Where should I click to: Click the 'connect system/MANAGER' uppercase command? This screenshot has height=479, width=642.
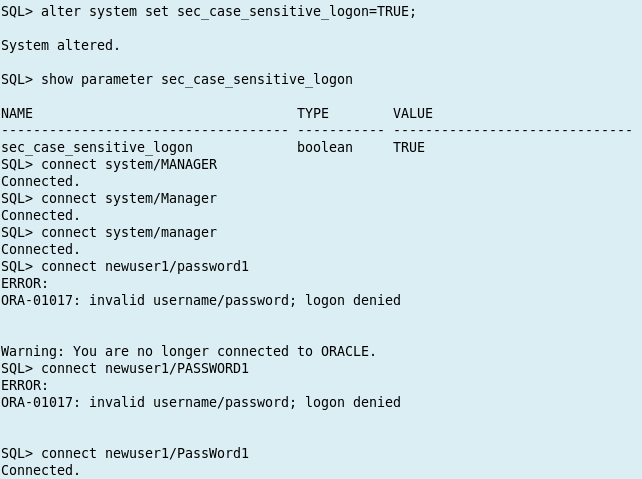(x=129, y=164)
